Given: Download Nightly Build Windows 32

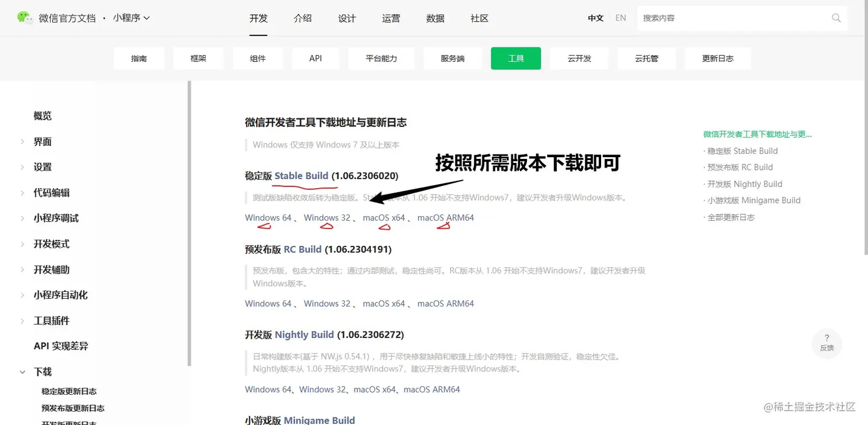Looking at the screenshot, I should [322, 389].
